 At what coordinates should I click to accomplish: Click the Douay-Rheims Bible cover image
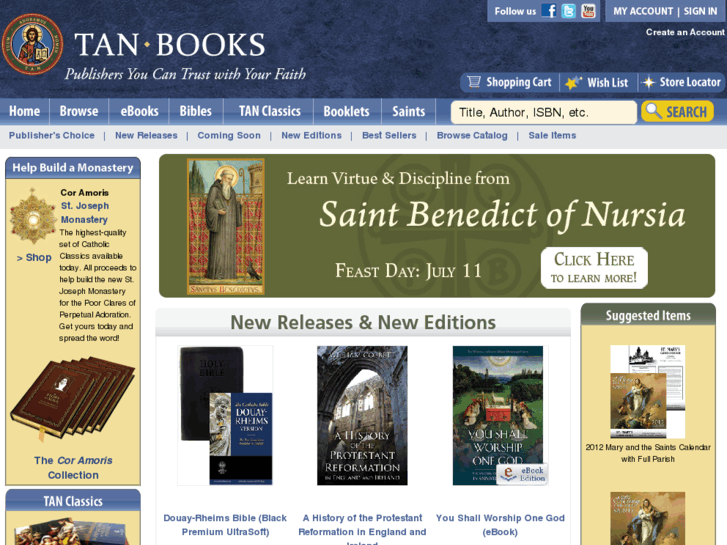[x=225, y=416]
